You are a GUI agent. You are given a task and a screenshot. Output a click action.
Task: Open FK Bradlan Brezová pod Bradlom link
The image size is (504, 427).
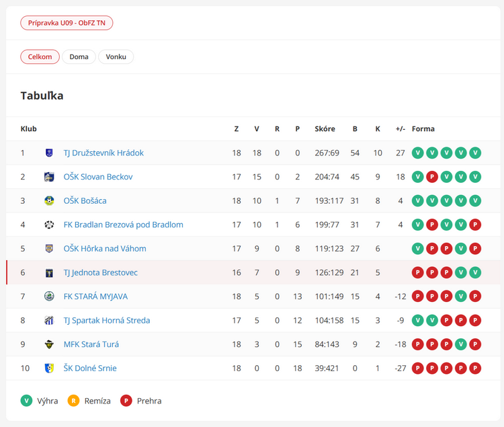point(124,225)
